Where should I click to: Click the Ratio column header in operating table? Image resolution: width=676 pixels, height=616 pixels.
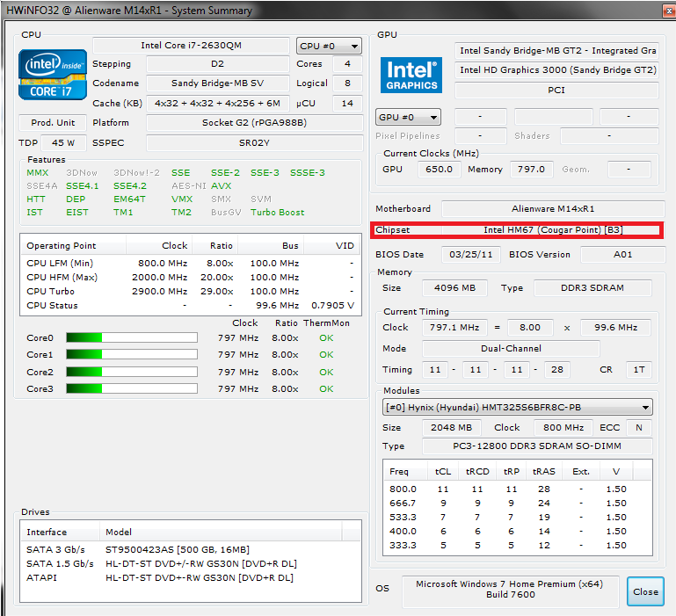[x=215, y=246]
